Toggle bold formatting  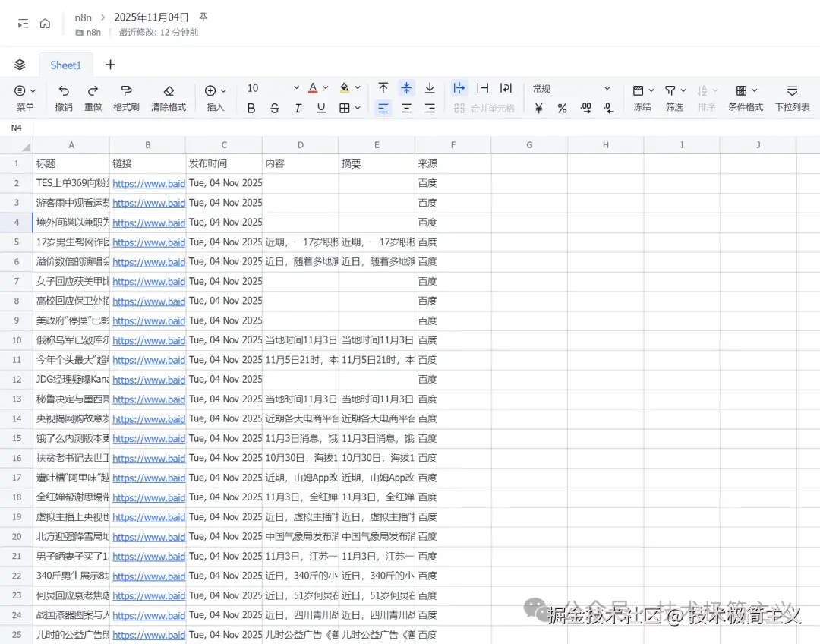pos(251,109)
